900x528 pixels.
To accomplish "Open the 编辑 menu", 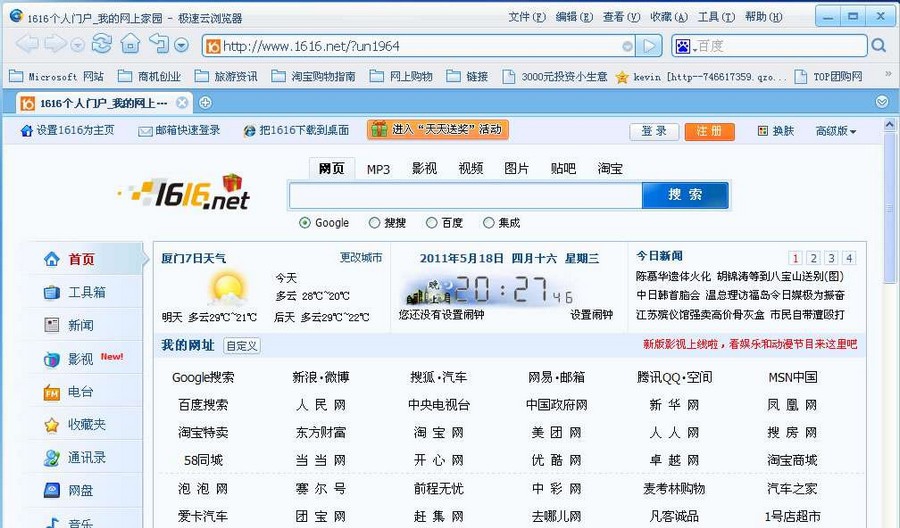I will tap(574, 17).
